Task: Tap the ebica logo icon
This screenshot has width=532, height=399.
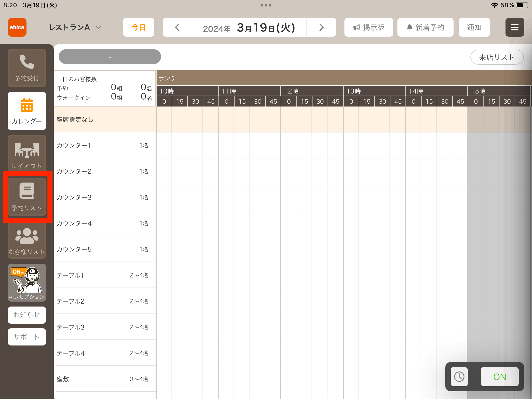Action: point(17,27)
